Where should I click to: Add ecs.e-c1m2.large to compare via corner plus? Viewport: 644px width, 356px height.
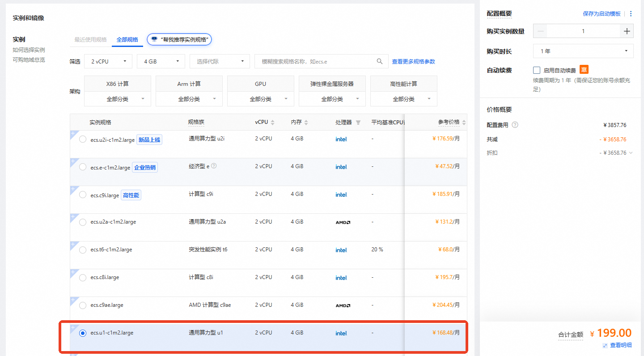[x=73, y=161]
